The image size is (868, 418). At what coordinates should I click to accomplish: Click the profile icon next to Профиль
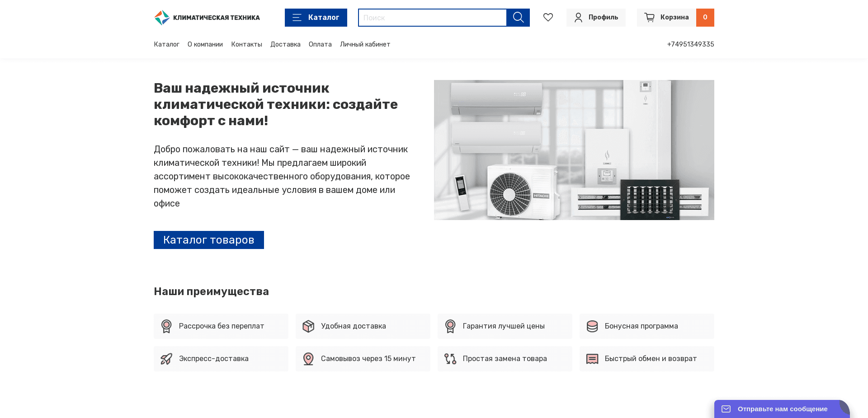pos(578,17)
